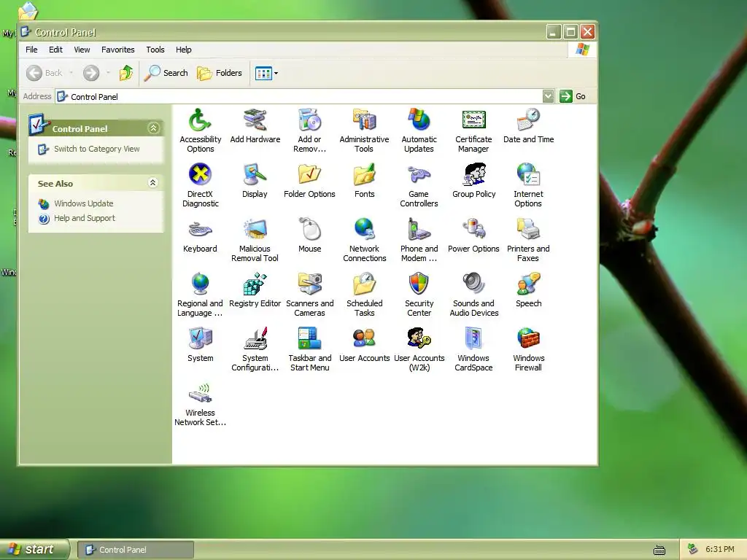
Task: Open Power Options icon
Action: tap(473, 236)
